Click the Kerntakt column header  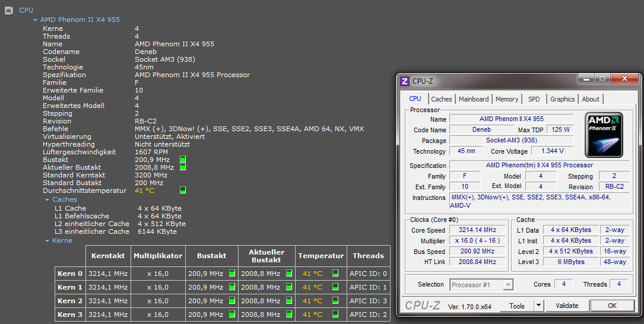pyautogui.click(x=108, y=256)
